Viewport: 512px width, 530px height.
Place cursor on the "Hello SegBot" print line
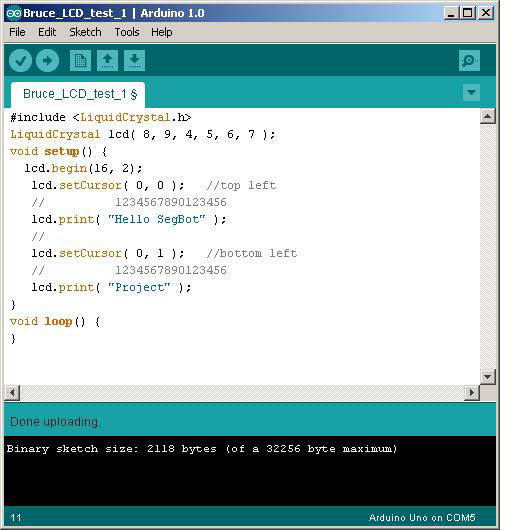[x=129, y=219]
